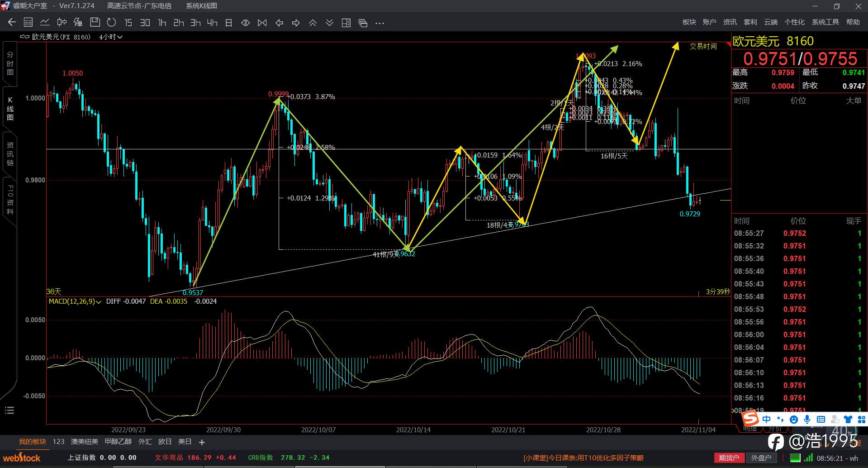Screen dimensions: 868x468
Task: Open the 个性化 menu
Action: [x=794, y=22]
